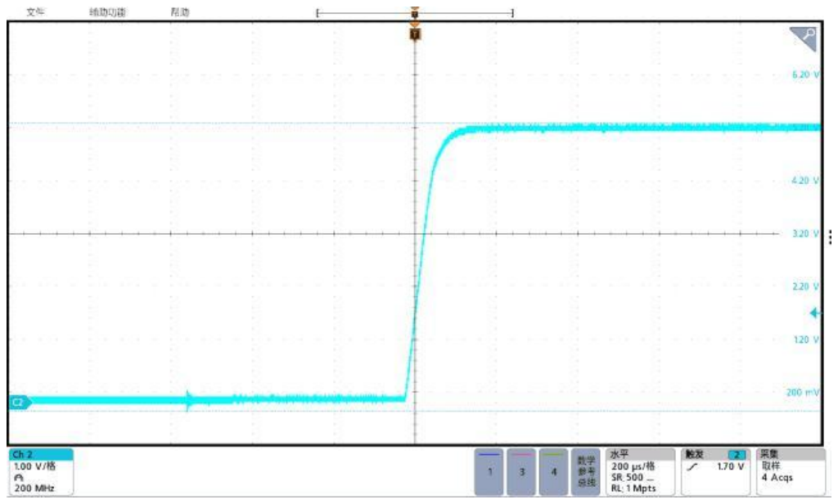Click the zoom magnifier icon in the graticule corner

804,39
